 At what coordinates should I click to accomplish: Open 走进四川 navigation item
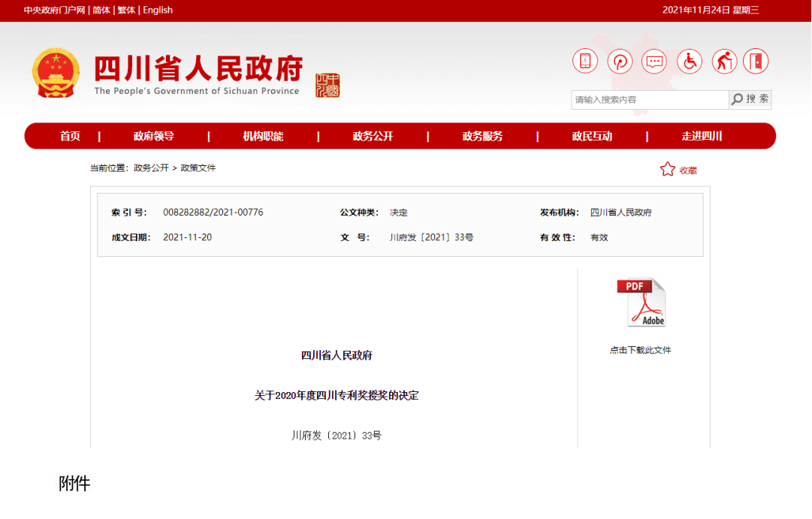(702, 136)
